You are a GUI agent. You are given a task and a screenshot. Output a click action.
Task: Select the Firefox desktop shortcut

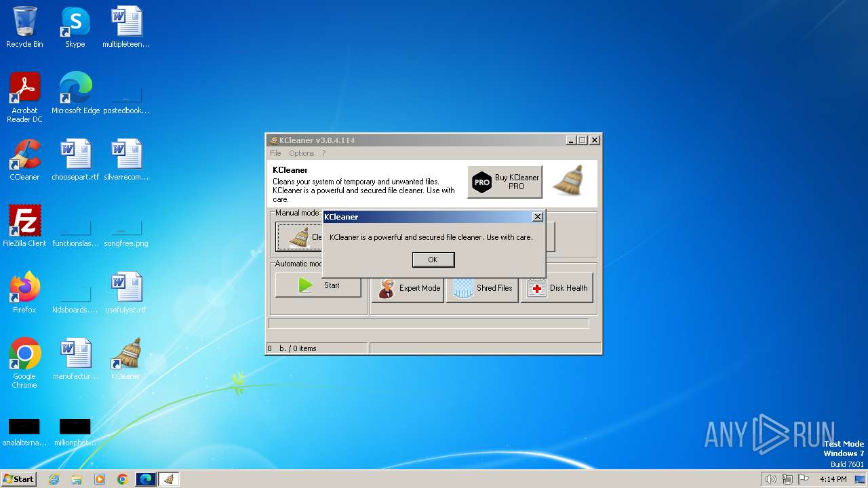tap(24, 293)
